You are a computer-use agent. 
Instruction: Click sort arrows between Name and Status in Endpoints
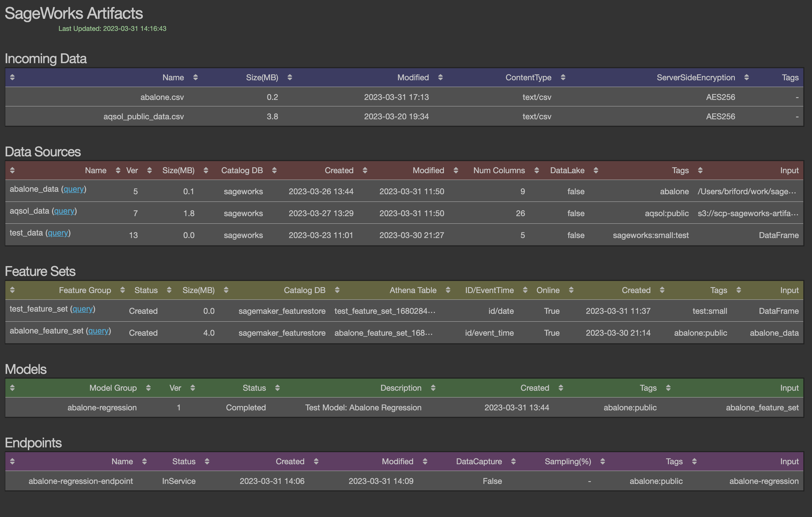pos(144,461)
